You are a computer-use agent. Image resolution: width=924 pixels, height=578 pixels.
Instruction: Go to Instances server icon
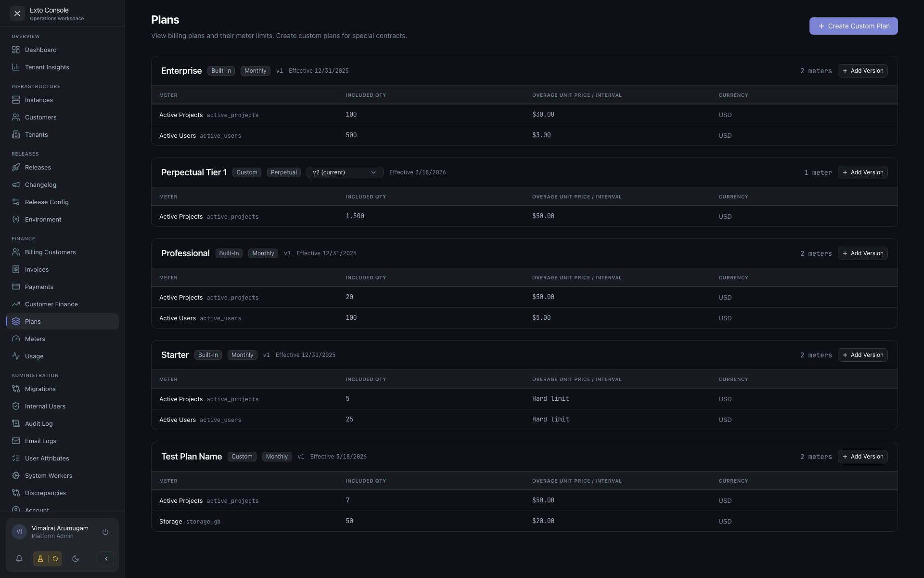tap(16, 100)
